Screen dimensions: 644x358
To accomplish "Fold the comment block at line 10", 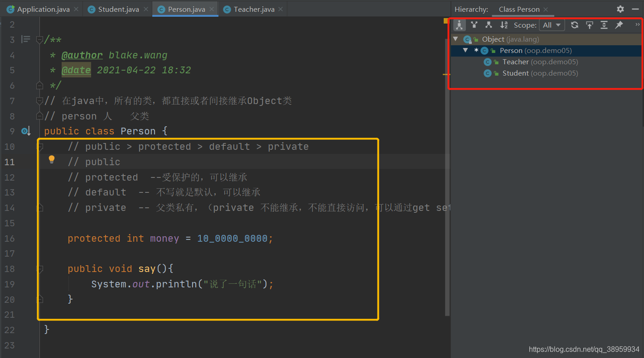I will click(39, 147).
